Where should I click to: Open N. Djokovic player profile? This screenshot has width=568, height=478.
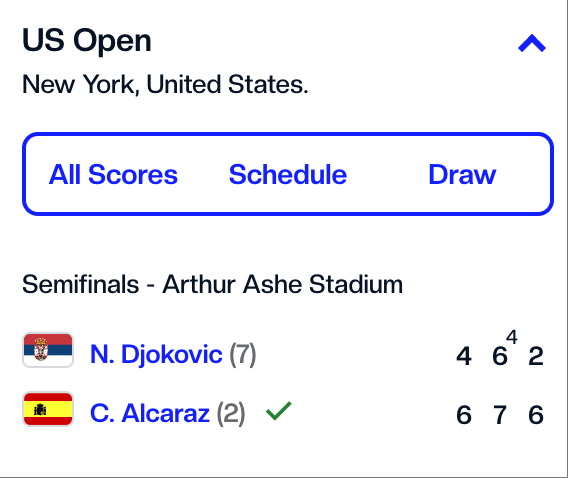[156, 354]
